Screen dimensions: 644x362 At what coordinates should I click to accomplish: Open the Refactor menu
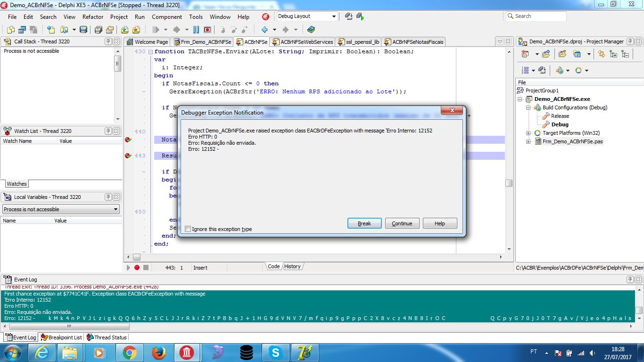pos(93,16)
